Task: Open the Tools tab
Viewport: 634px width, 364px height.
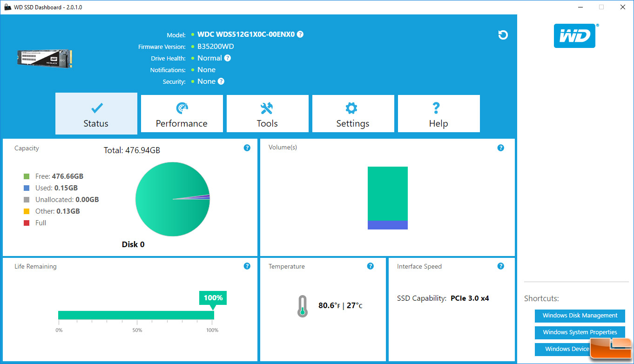Action: (x=268, y=114)
